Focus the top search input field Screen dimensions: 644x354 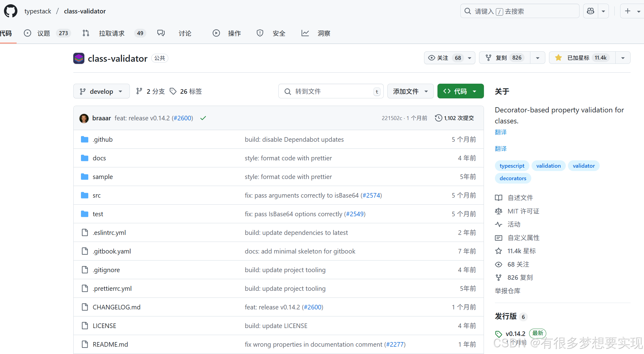coord(520,11)
